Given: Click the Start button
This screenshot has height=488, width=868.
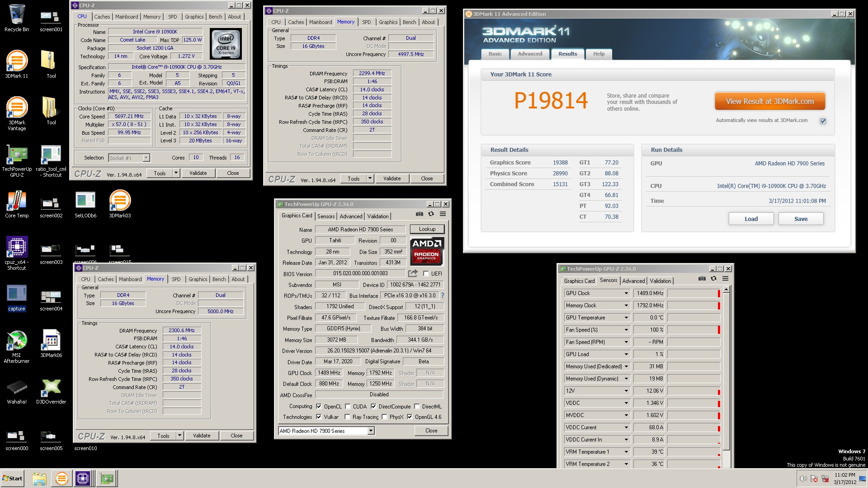Looking at the screenshot, I should 13,478.
